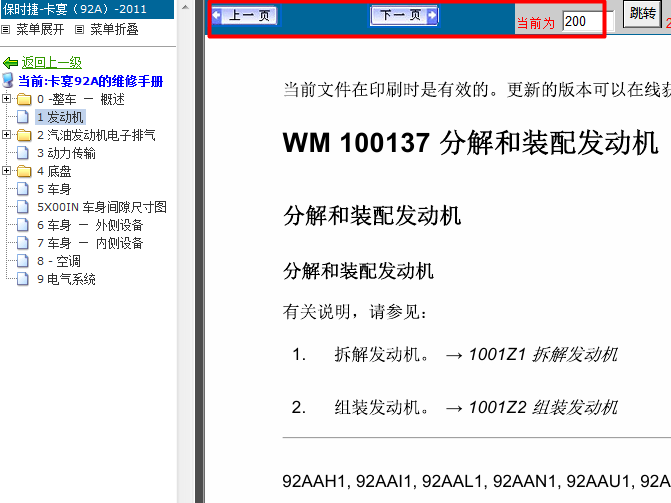This screenshot has width=671, height=503.
Task: Click the sidebar scrollbar up arrow
Action: [x=185, y=7]
